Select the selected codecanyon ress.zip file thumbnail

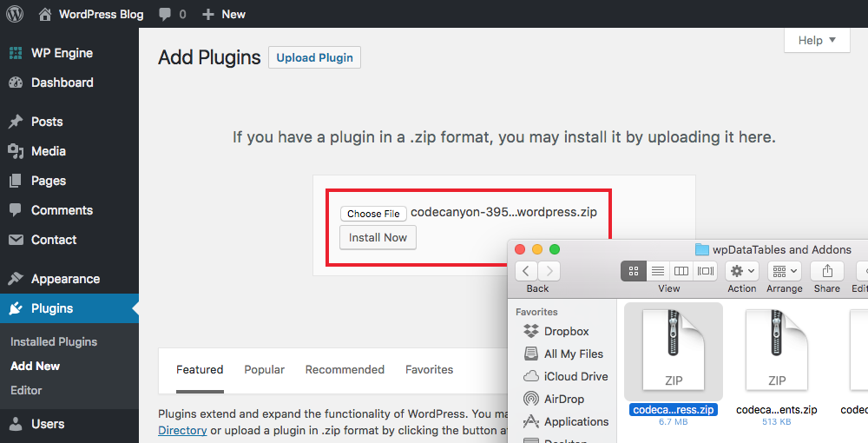(674, 349)
